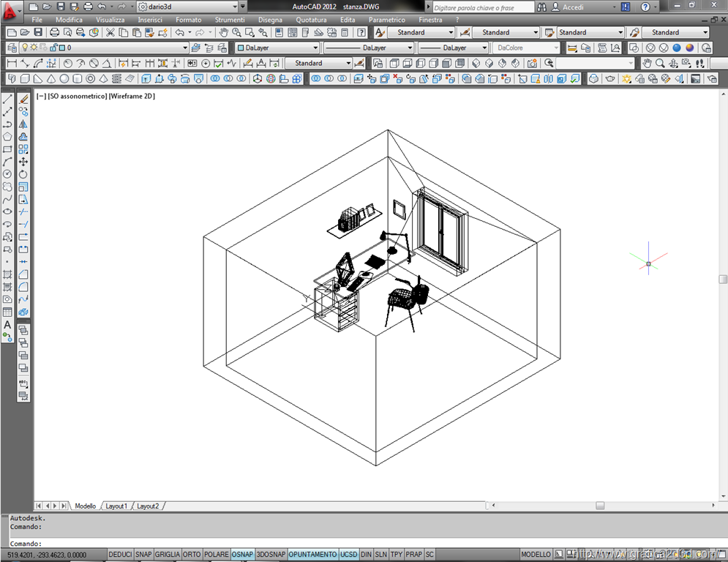Open the Disegna menu
The image size is (728, 562).
(270, 20)
